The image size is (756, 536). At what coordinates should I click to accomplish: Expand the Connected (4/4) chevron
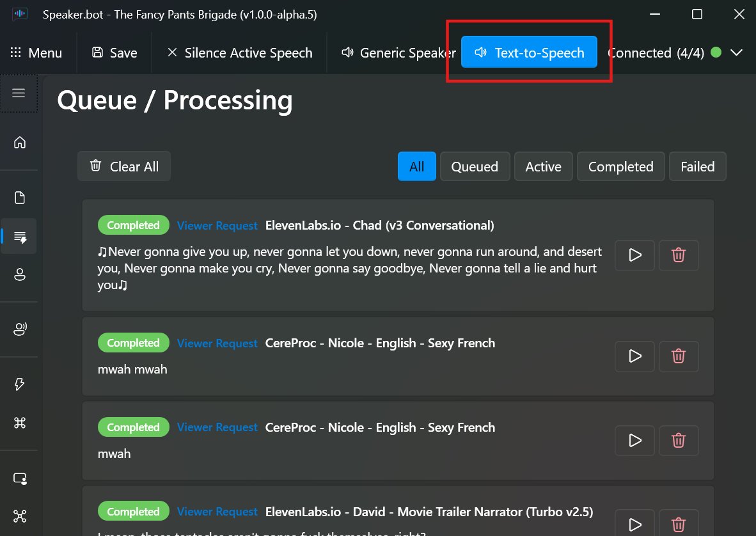click(736, 52)
